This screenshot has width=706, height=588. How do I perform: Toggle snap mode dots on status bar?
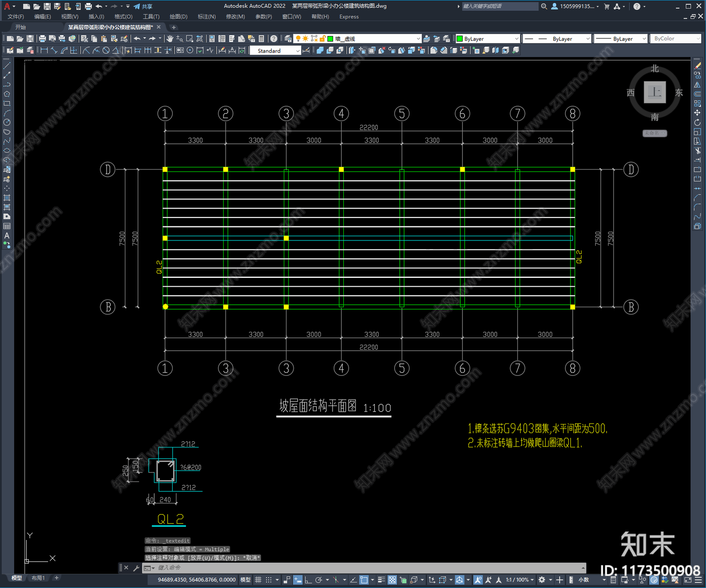click(268, 580)
